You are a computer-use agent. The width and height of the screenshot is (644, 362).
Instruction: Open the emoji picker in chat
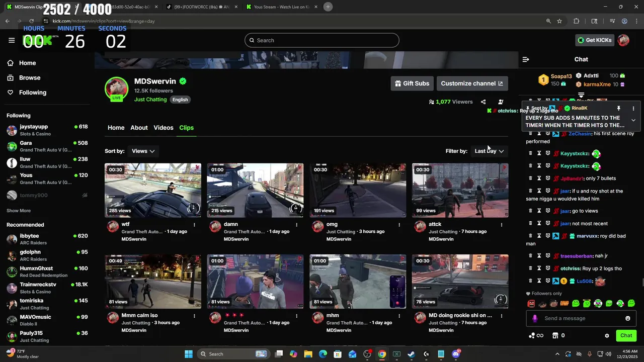[x=628, y=318]
